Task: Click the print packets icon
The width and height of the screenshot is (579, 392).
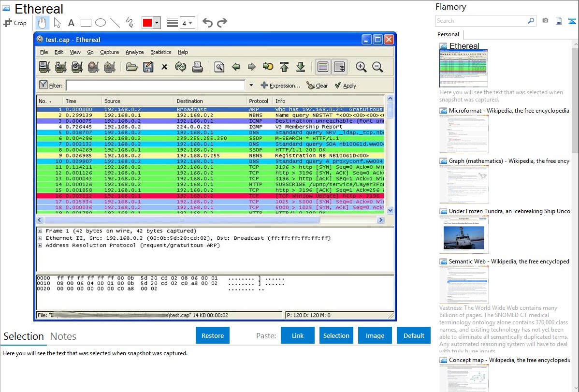Action: [x=197, y=67]
